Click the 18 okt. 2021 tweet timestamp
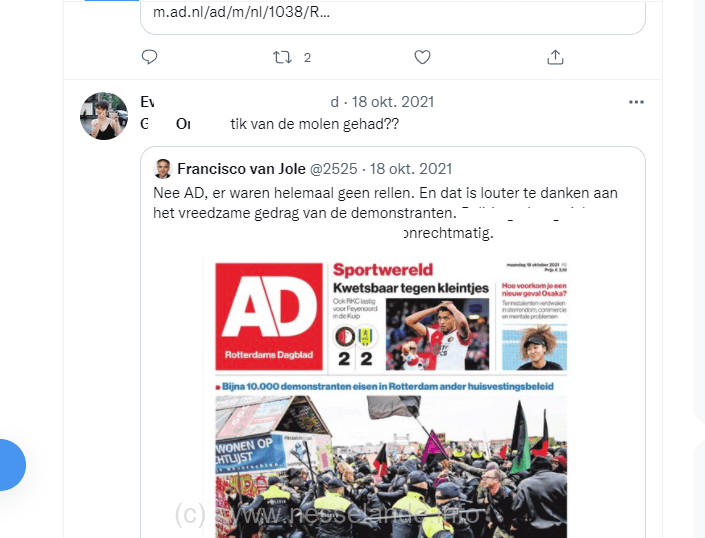The image size is (705, 538). coord(393,102)
